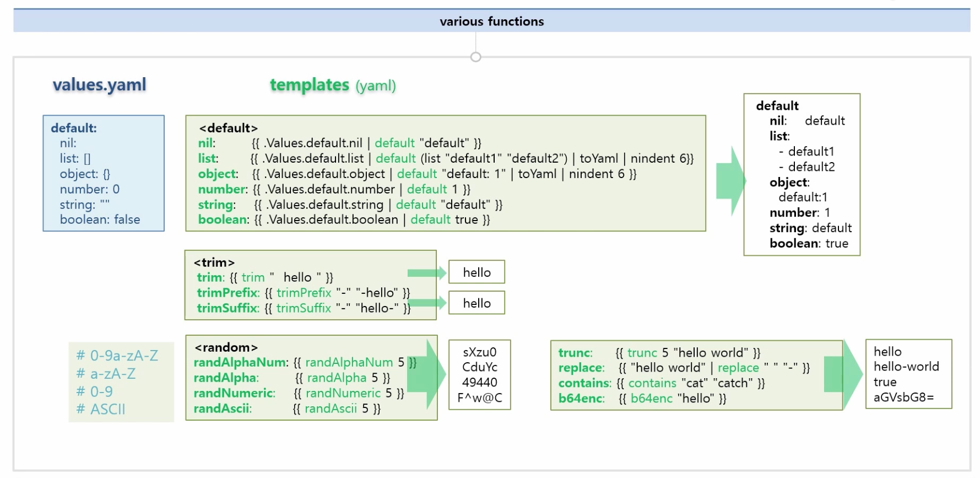Click random output 'F^w@C'
Image resolution: width=980 pixels, height=478 pixels.
[x=480, y=398]
